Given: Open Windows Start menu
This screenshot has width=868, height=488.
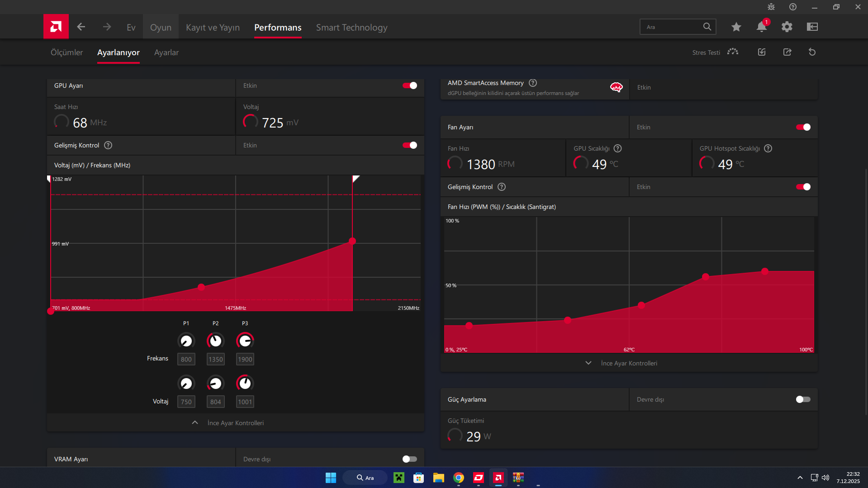Looking at the screenshot, I should point(331,478).
